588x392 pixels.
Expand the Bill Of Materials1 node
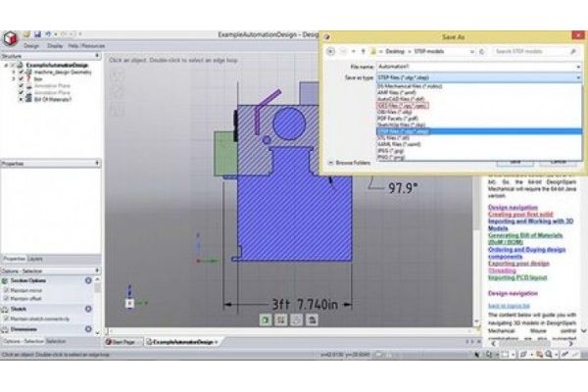click(21, 99)
